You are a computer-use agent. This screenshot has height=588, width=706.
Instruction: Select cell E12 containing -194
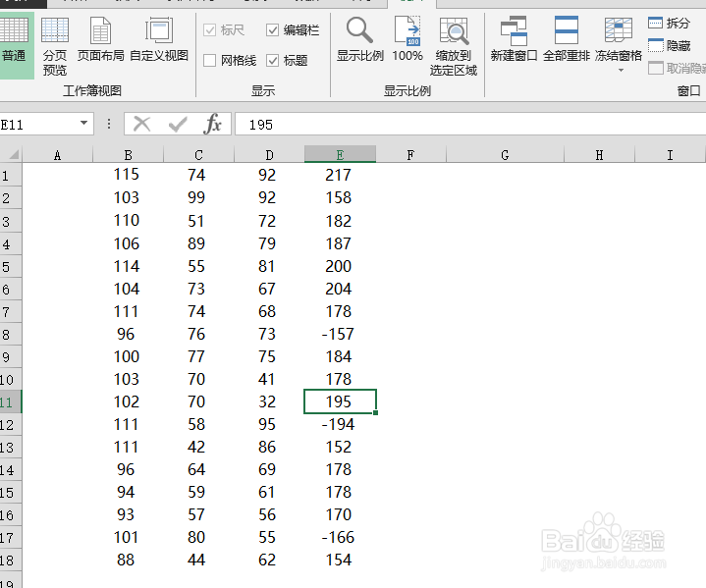(x=340, y=424)
